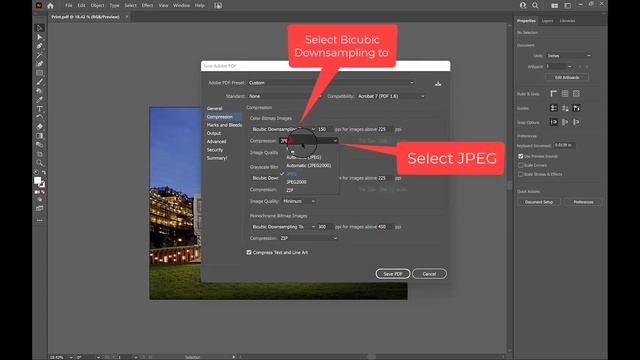The width and height of the screenshot is (640, 360).
Task: Choose JPEG2000 from compression list
Action: pyautogui.click(x=296, y=182)
